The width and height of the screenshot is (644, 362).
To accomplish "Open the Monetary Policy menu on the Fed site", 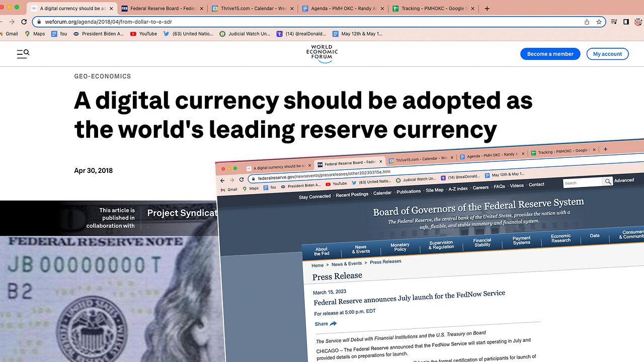I will (400, 247).
